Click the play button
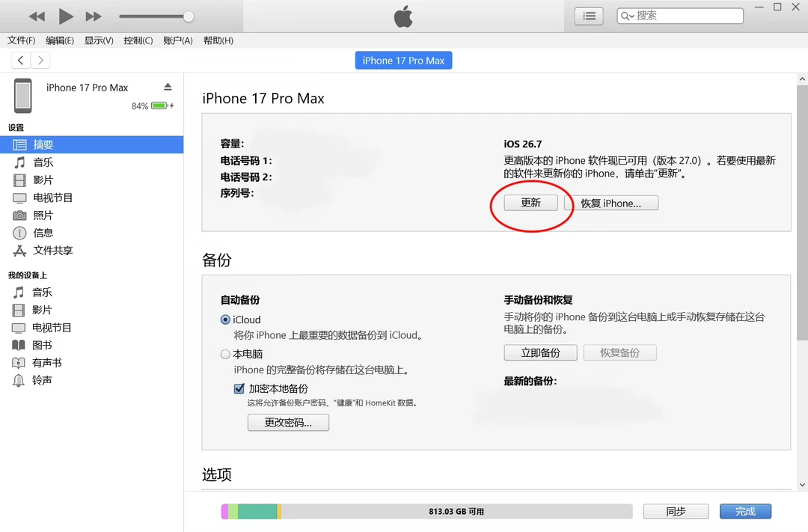The image size is (808, 532). 65,16
